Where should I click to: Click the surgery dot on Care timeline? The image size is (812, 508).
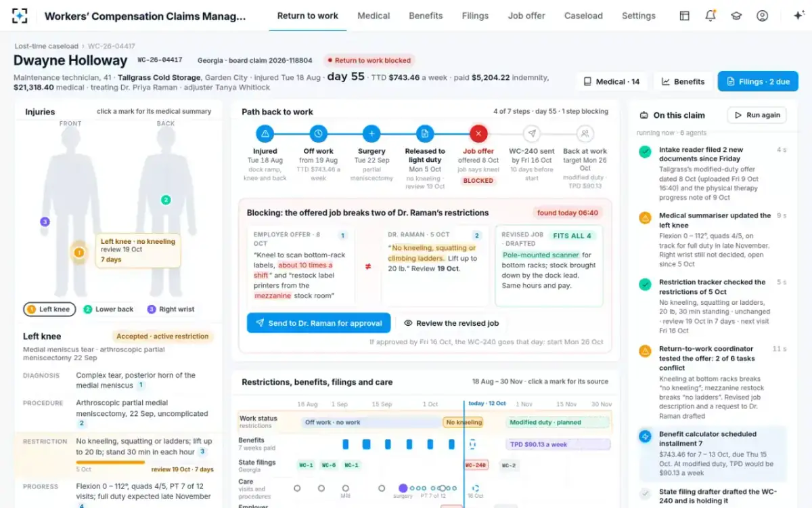coord(403,488)
